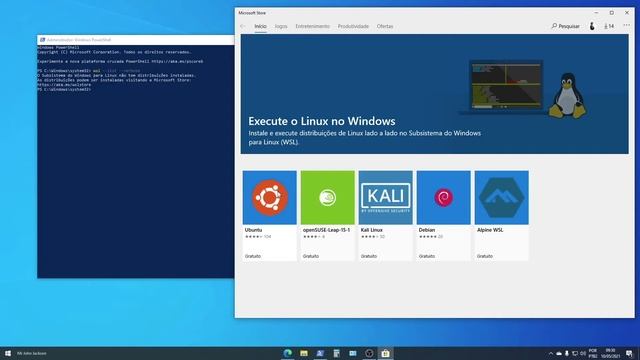Open the round dark taskbar app icon
Viewport: 640px width, 360px height.
click(x=369, y=353)
